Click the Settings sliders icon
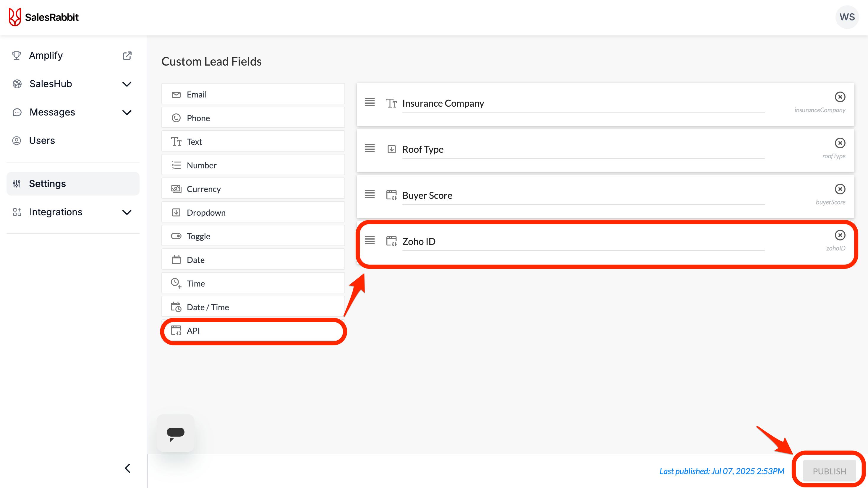This screenshot has height=488, width=868. click(17, 183)
